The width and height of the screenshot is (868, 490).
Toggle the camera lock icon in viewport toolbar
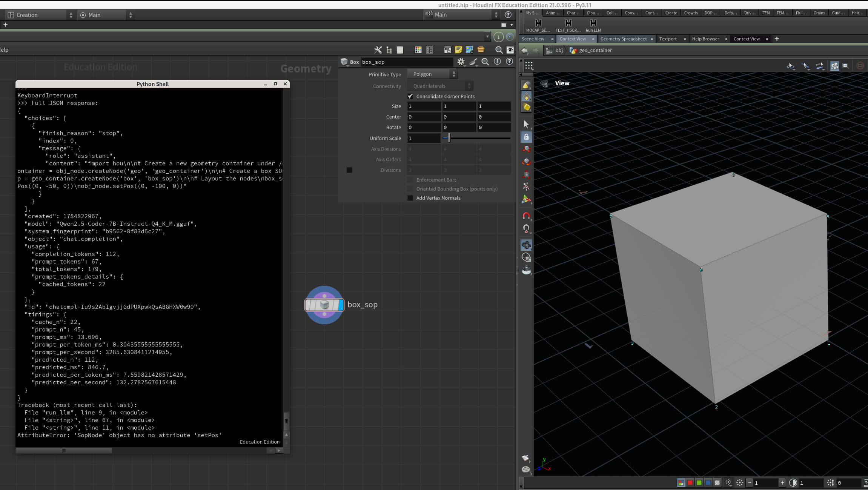pos(834,66)
